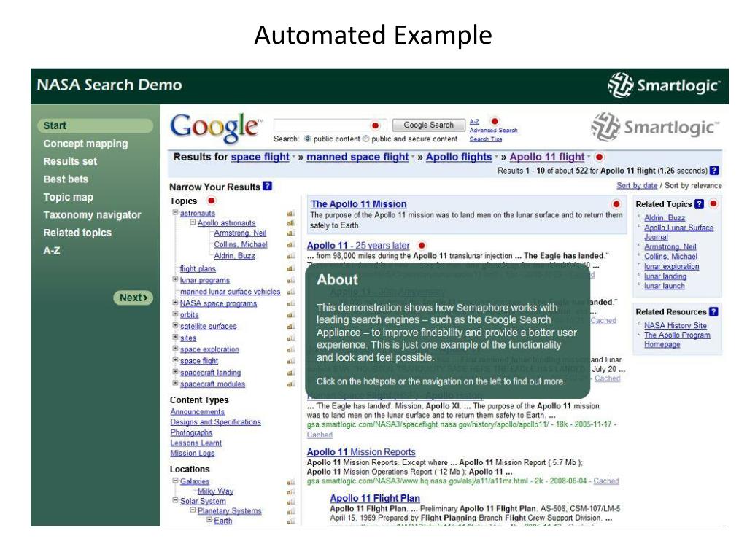Click the bar chart icon for Apollo astronauts
The image size is (747, 560).
pos(291,223)
